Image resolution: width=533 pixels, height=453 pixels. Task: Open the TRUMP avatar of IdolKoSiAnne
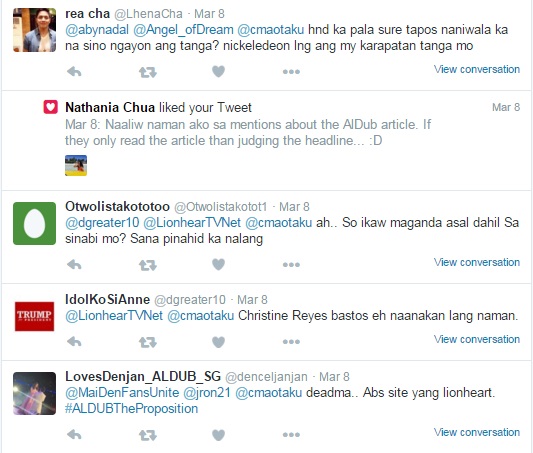click(34, 316)
